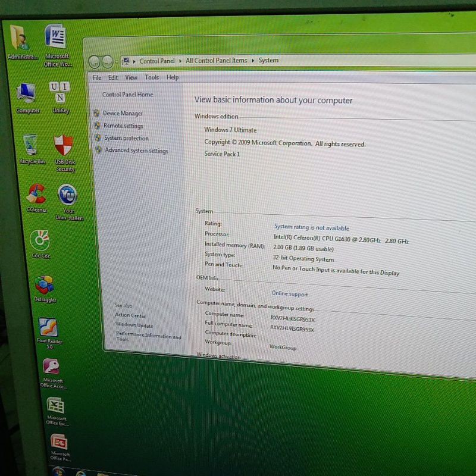Open the View menu
Image resolution: width=476 pixels, height=476 pixels.
(131, 77)
